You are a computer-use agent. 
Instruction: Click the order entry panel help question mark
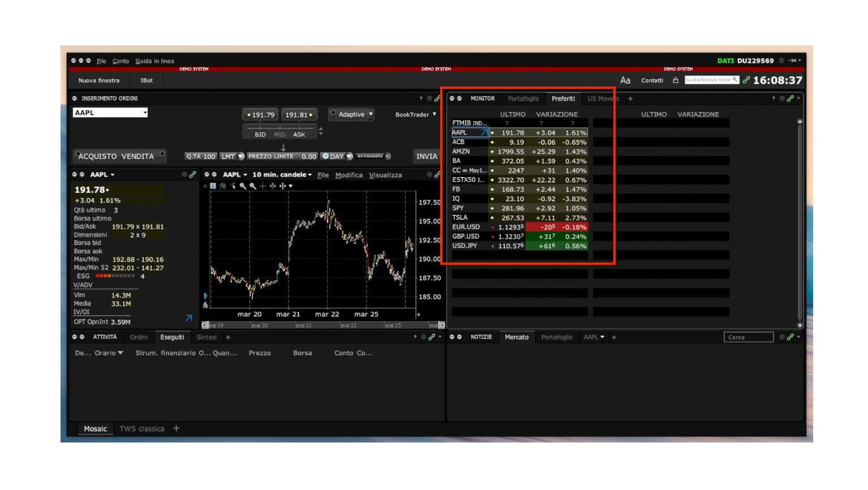[x=421, y=98]
